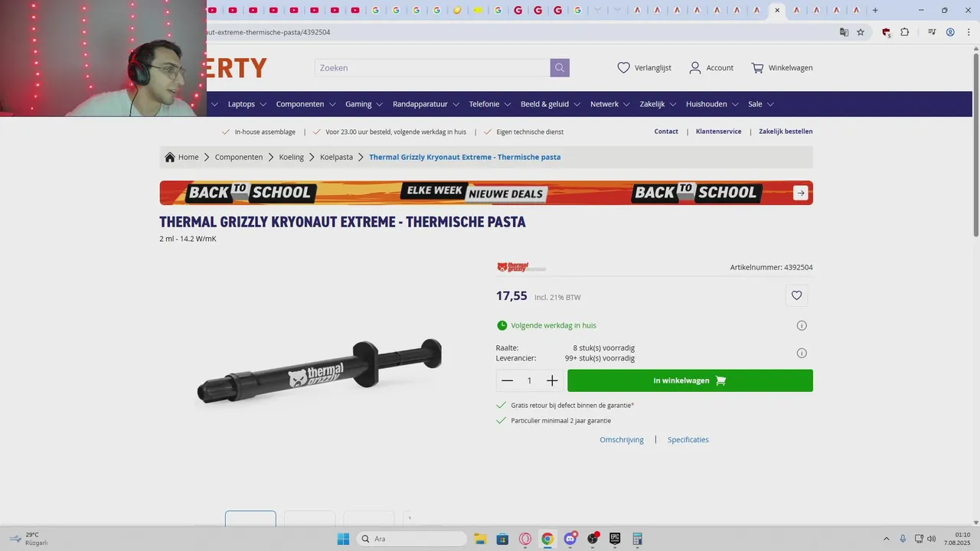Open Chrome media controls icon

[x=932, y=32]
